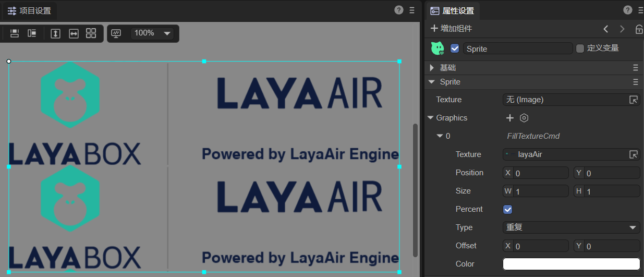Screen dimensions: 644x277
Task: Click the white pivot anchor circle handle
Action: (x=9, y=61)
